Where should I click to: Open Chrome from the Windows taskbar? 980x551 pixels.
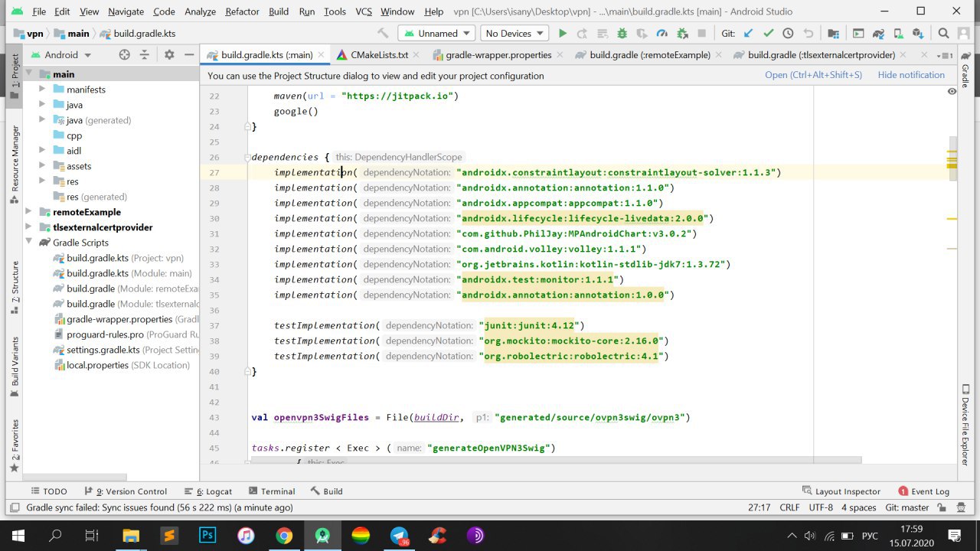(x=284, y=536)
